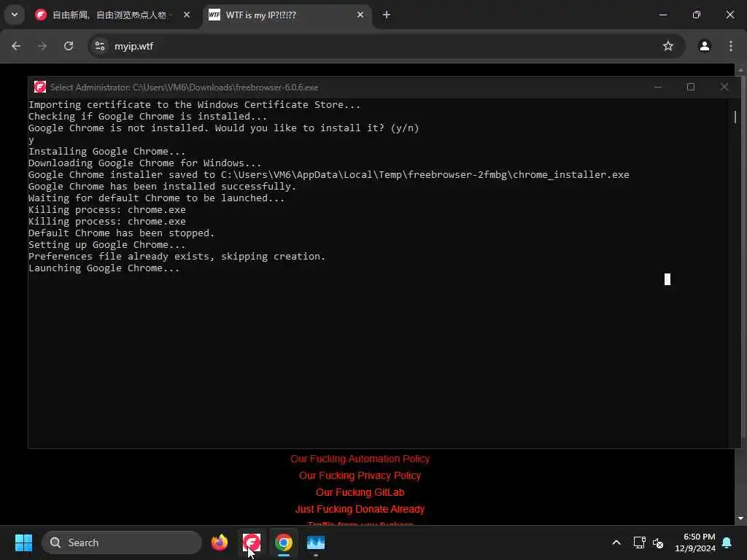Close the WTF is my IP tab
This screenshot has width=747, height=560.
(x=360, y=15)
